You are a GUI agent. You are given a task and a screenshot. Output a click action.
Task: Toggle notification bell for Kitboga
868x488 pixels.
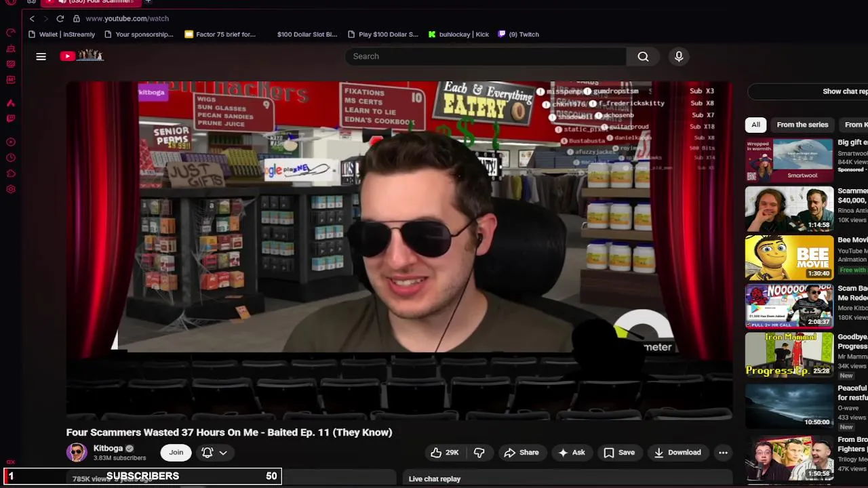(x=208, y=453)
